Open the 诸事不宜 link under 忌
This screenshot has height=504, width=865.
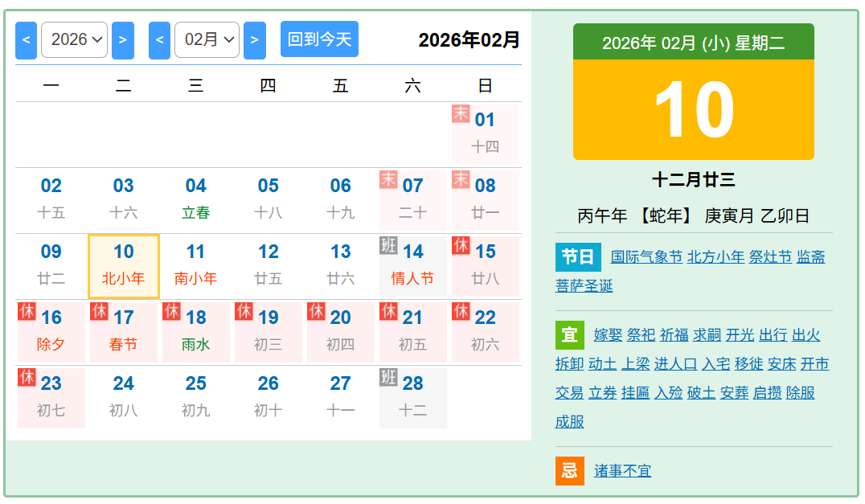[x=622, y=471]
